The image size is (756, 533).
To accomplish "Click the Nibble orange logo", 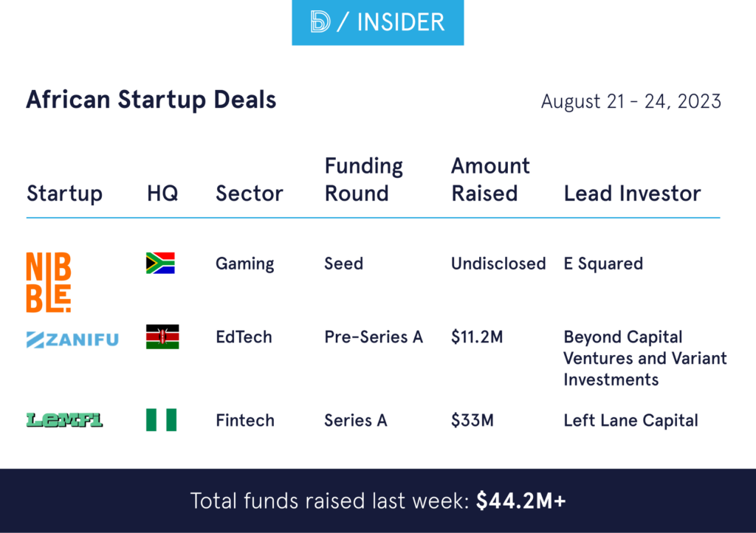I will 49,282.
